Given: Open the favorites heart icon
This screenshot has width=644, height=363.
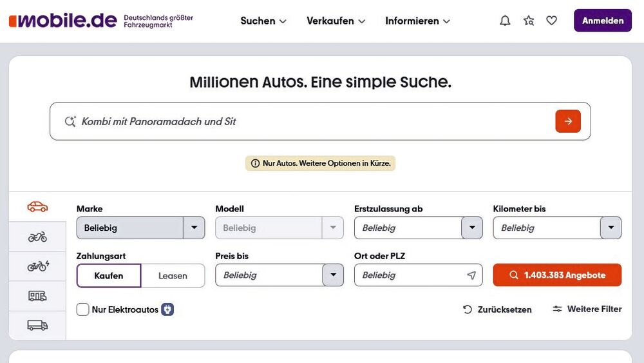Looking at the screenshot, I should [x=551, y=21].
